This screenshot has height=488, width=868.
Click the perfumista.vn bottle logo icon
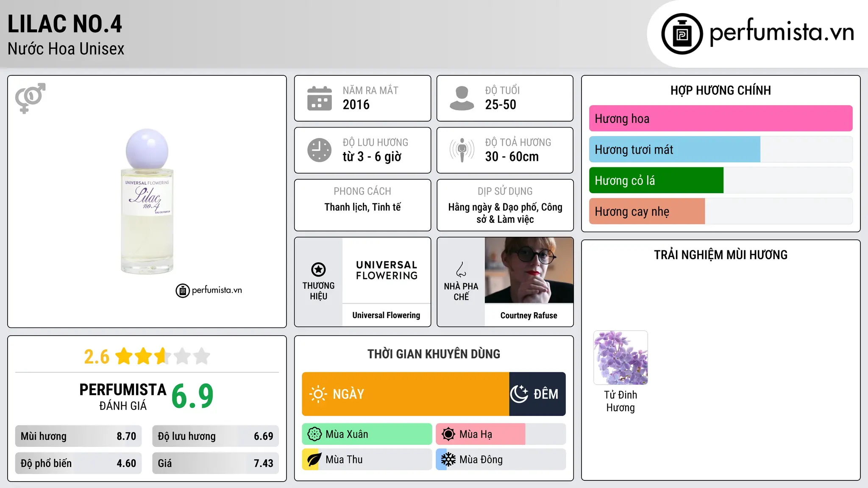coord(682,33)
